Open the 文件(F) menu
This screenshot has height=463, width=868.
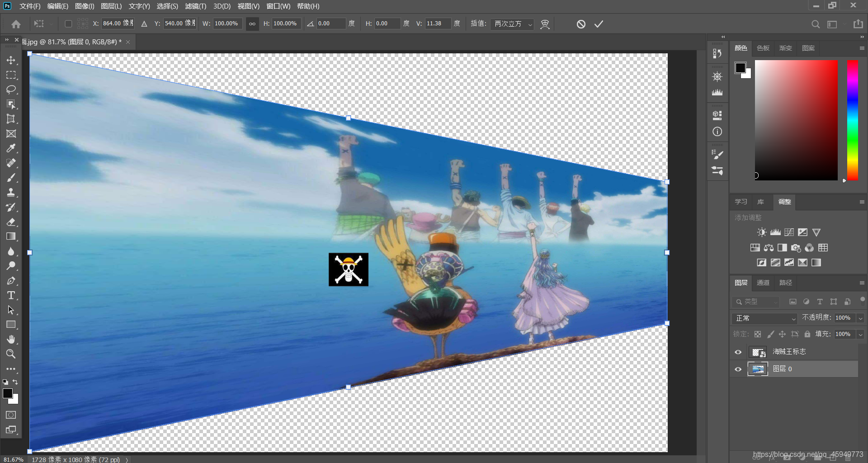pyautogui.click(x=30, y=6)
